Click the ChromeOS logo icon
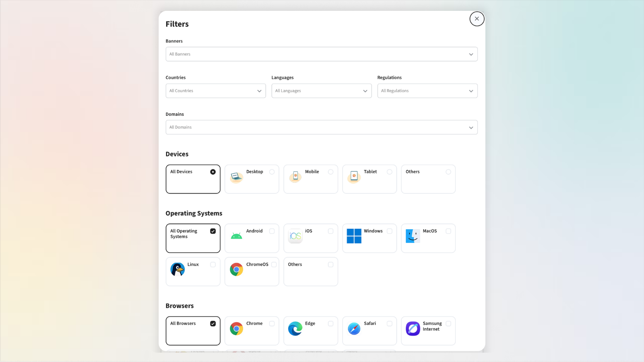 click(x=236, y=269)
